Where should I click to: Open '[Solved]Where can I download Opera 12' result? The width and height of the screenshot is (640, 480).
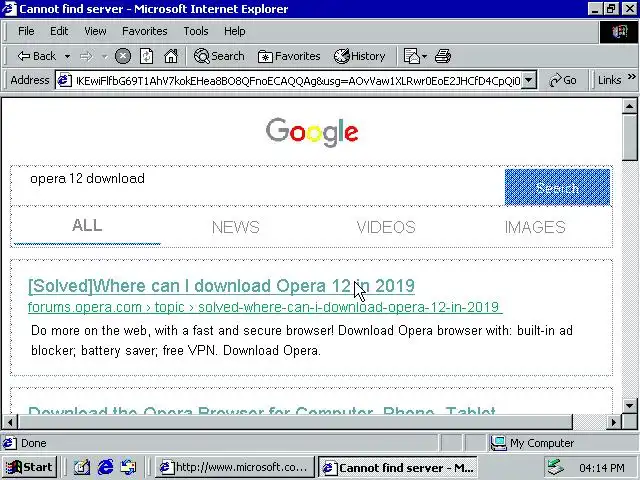point(221,286)
